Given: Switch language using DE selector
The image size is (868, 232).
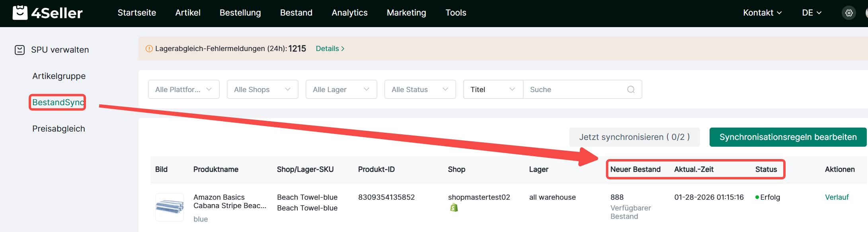Looking at the screenshot, I should pos(811,13).
